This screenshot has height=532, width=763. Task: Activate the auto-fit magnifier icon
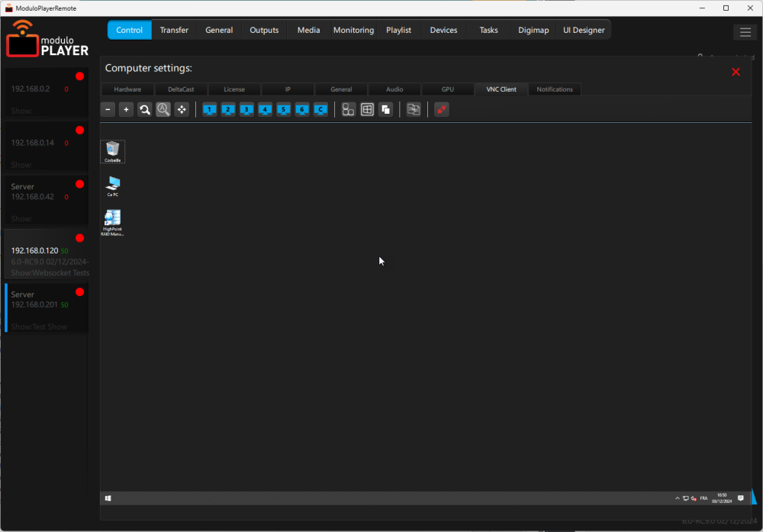click(163, 109)
